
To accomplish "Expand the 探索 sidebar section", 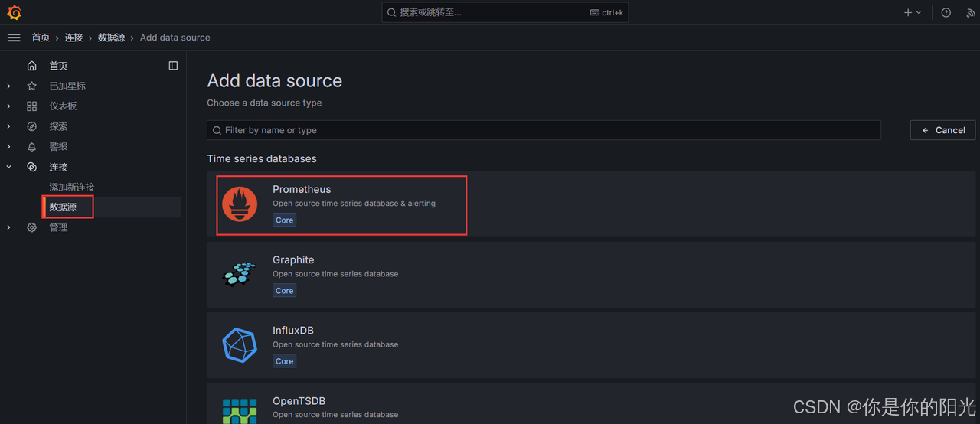I will tap(9, 126).
